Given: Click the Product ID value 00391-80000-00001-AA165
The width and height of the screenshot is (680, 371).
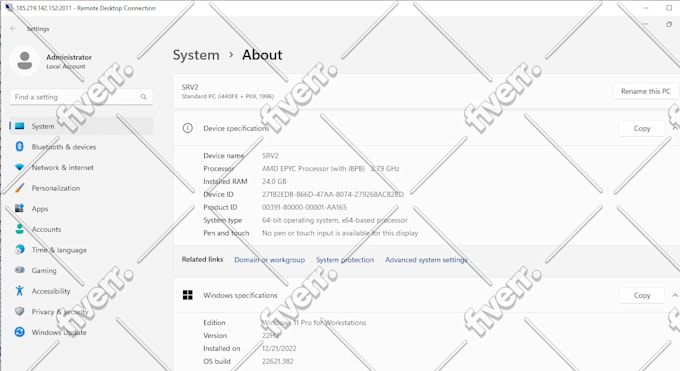Looking at the screenshot, I should click(304, 207).
